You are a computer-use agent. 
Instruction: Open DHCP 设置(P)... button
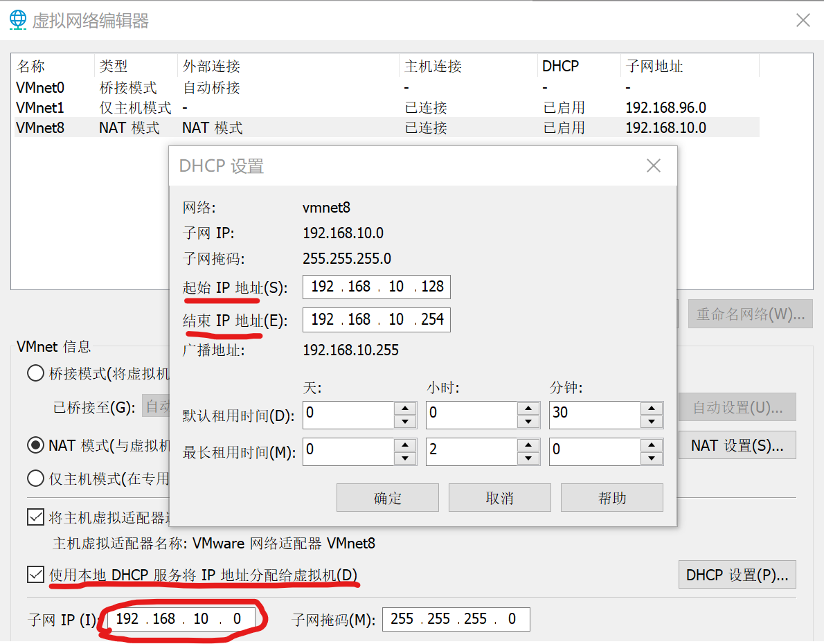click(737, 575)
